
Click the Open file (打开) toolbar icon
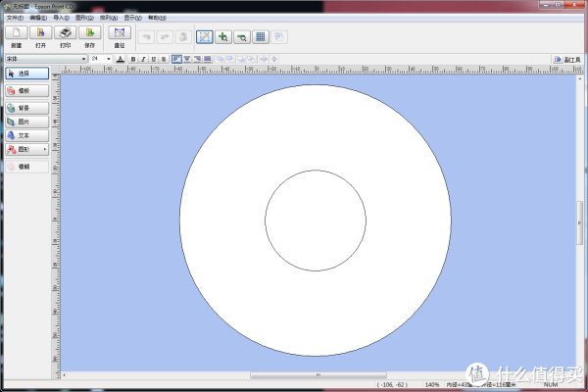click(40, 32)
